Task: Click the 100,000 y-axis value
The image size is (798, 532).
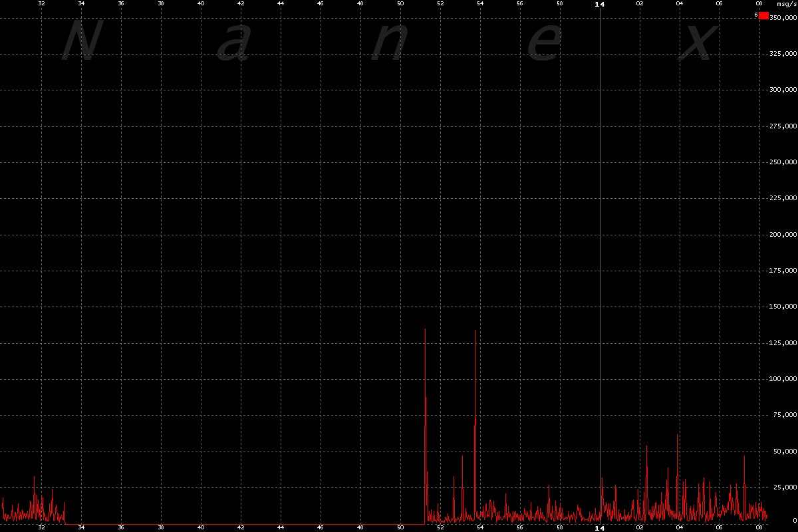Action: [782, 379]
